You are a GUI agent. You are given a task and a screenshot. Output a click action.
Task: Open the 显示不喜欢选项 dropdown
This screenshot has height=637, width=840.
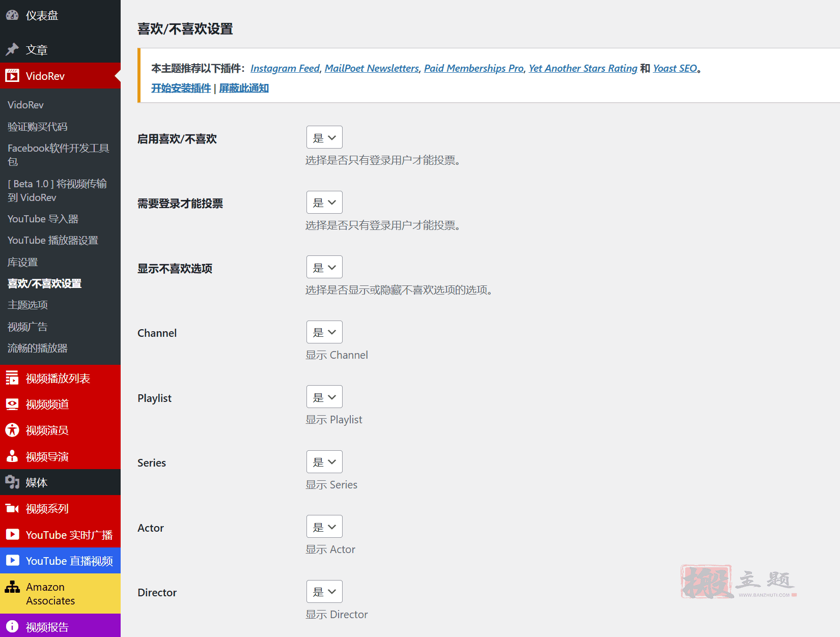(324, 267)
